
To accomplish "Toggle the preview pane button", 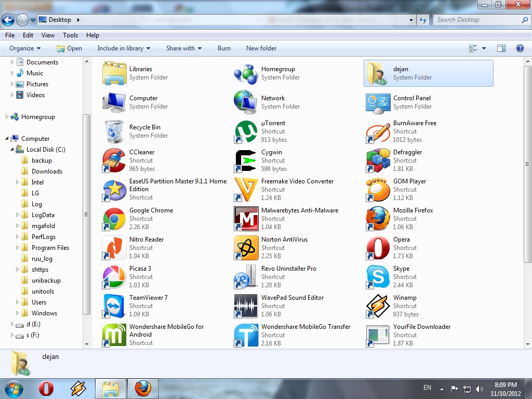I will [501, 48].
